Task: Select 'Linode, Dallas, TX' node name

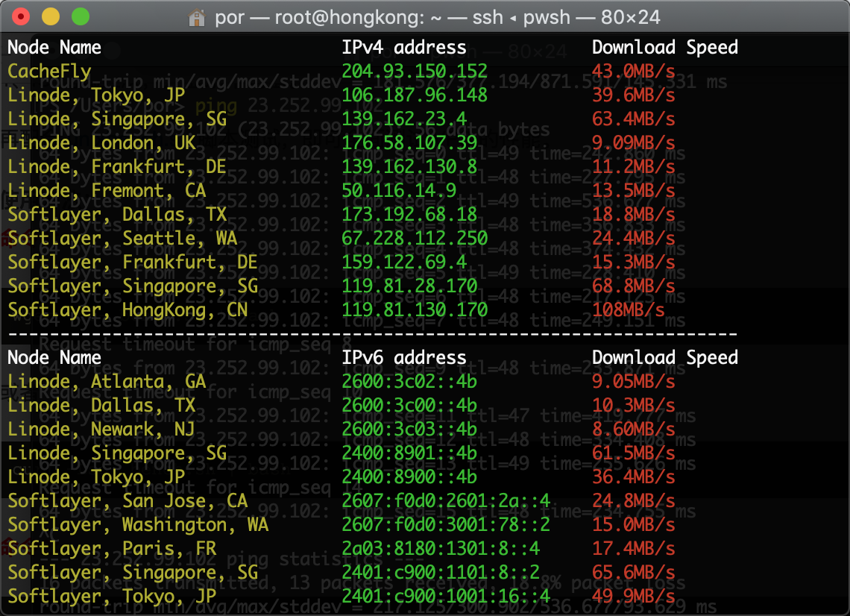Action: (x=101, y=405)
